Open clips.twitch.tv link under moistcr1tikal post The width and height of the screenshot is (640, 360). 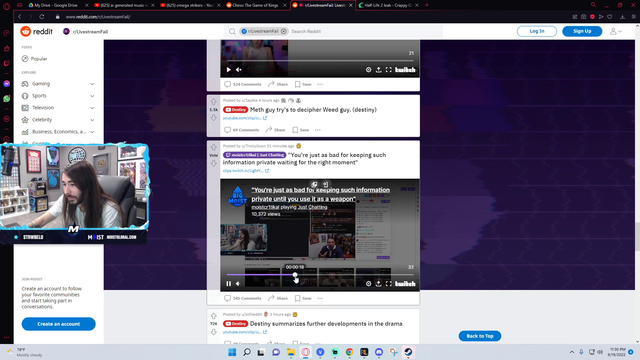coord(245,171)
